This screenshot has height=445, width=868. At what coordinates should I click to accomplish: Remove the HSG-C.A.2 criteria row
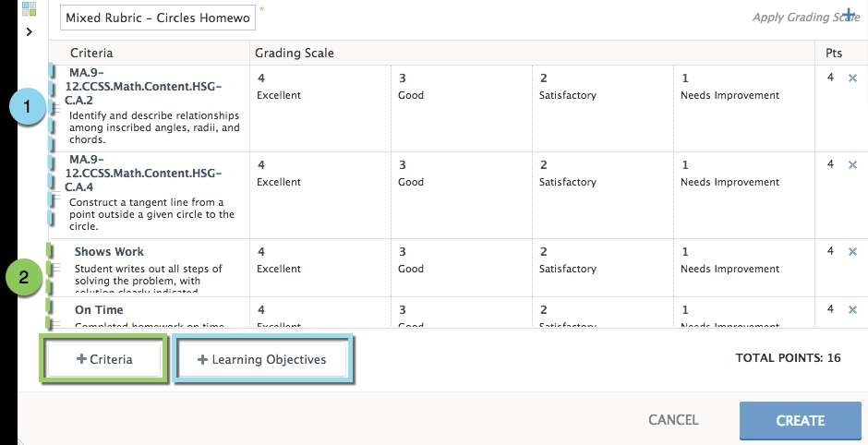click(x=852, y=78)
